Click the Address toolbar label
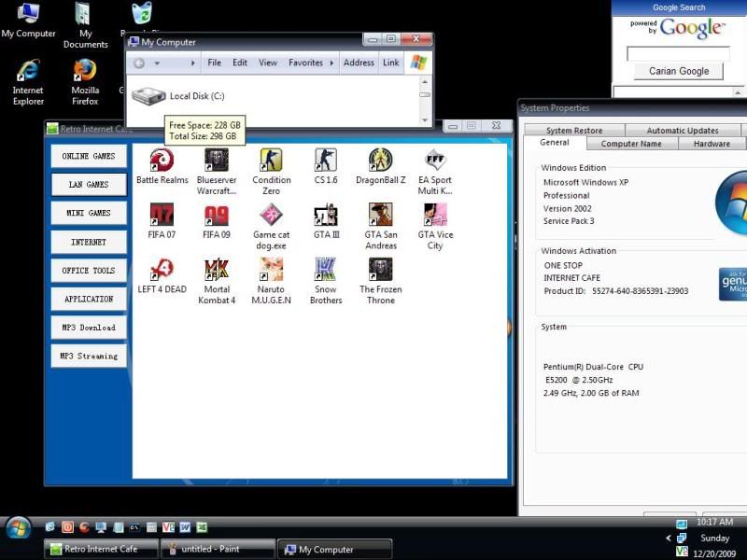The height and width of the screenshot is (560, 747). click(x=359, y=63)
